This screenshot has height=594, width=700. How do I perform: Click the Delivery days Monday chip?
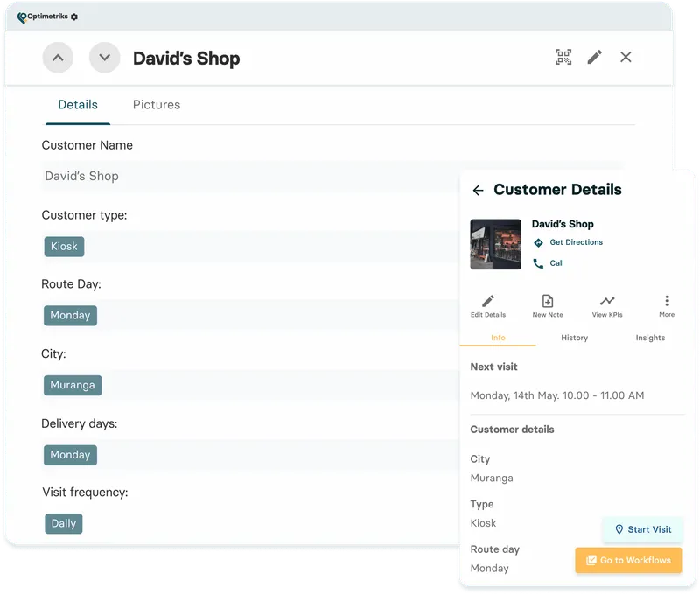70,455
